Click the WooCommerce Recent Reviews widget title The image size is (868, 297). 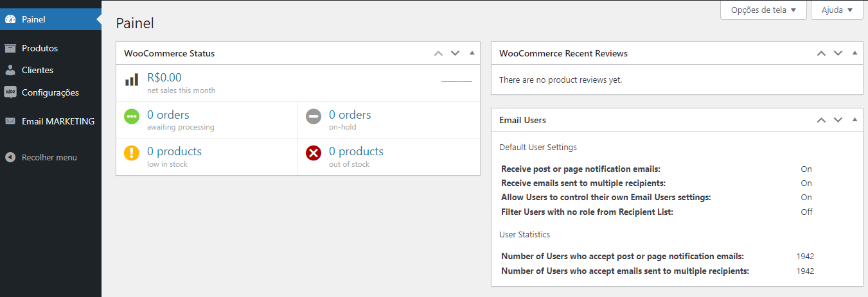click(x=563, y=53)
